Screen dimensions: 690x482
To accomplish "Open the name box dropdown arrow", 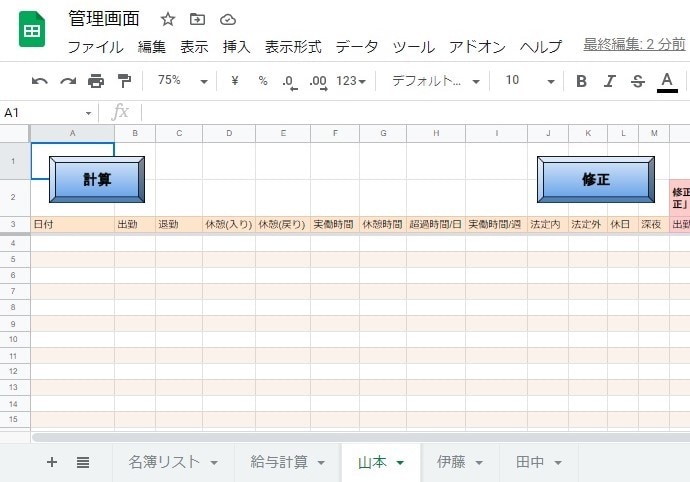I will tap(88, 113).
